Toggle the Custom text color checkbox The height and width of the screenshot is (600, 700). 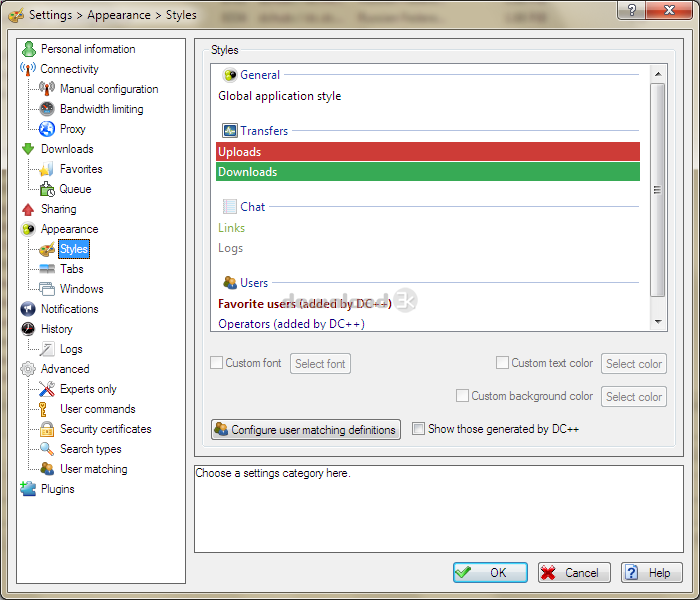[x=503, y=363]
